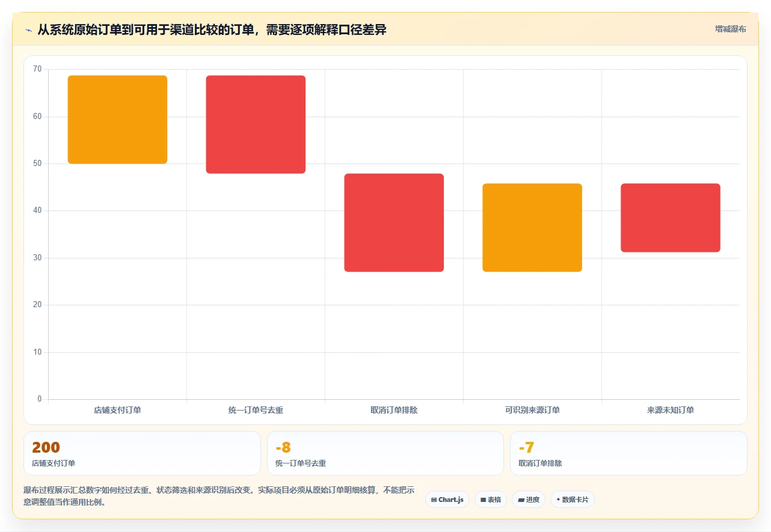771x532 pixels.
Task: Click the 增减瀑布 label in header
Action: pos(731,29)
